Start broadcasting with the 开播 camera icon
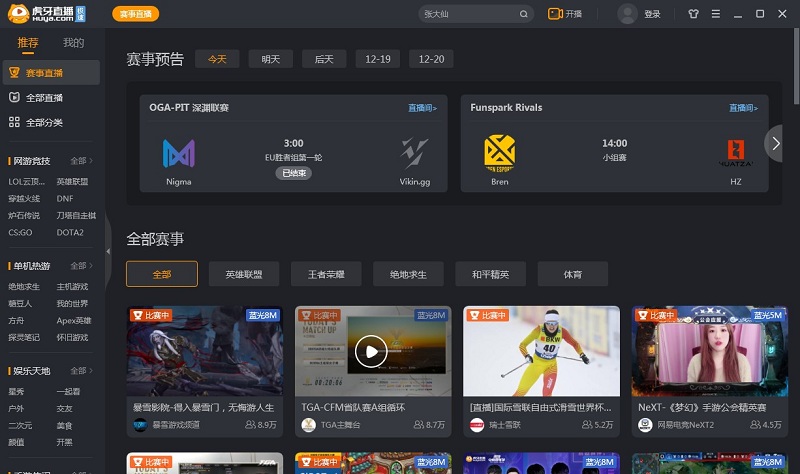The image size is (800, 474). (x=555, y=14)
